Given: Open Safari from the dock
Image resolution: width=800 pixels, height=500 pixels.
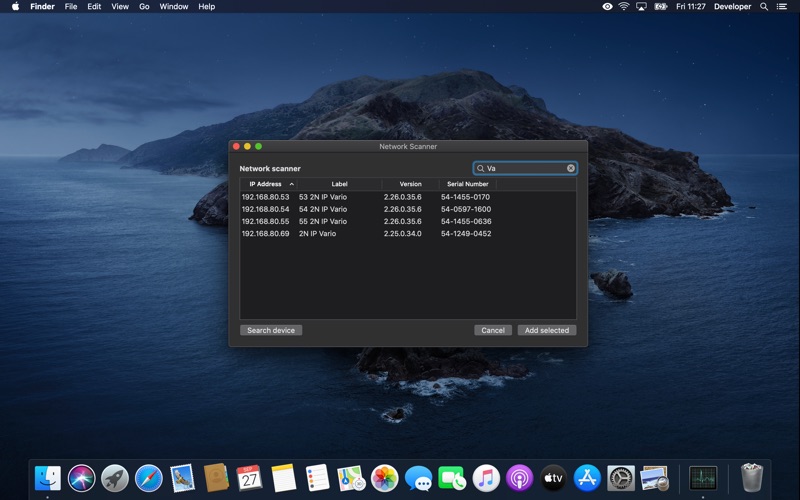Looking at the screenshot, I should (148, 478).
